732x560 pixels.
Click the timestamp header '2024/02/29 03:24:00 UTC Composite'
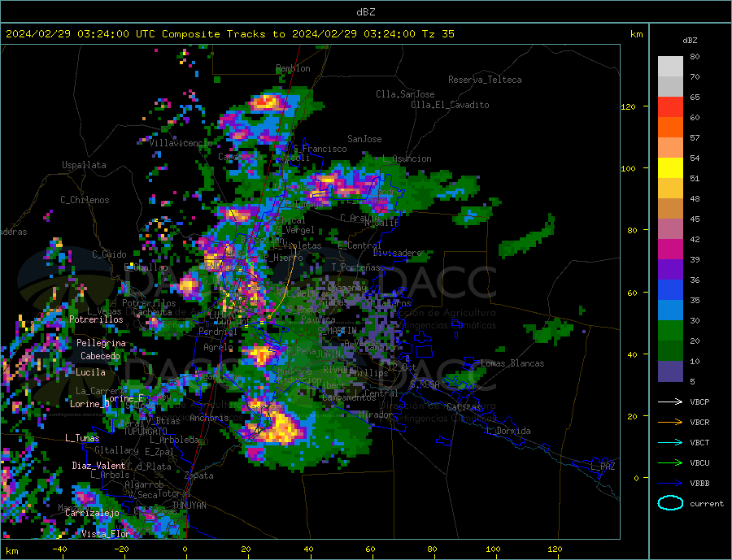pos(112,34)
